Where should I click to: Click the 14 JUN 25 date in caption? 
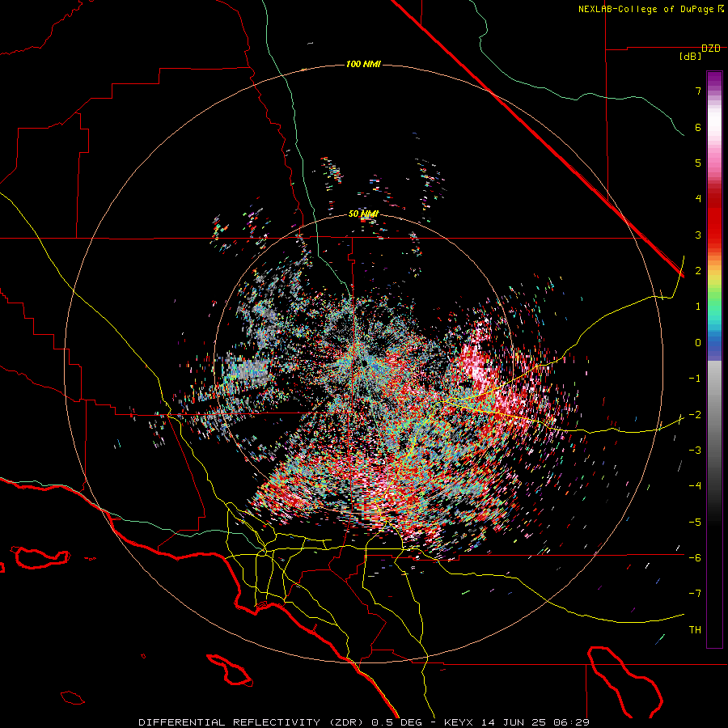coord(513,722)
